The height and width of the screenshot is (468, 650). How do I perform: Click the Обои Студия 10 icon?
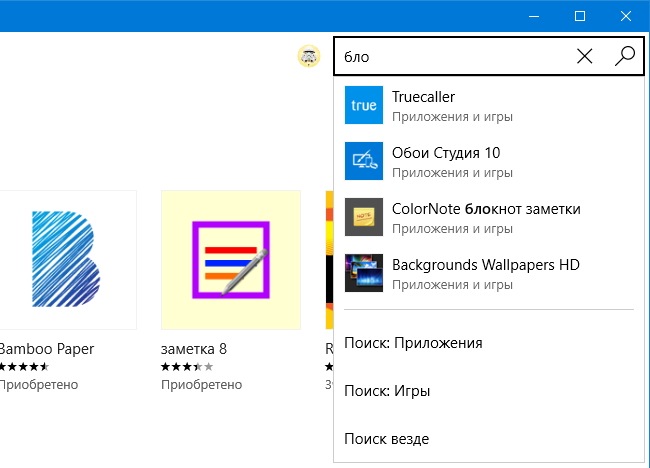364,161
